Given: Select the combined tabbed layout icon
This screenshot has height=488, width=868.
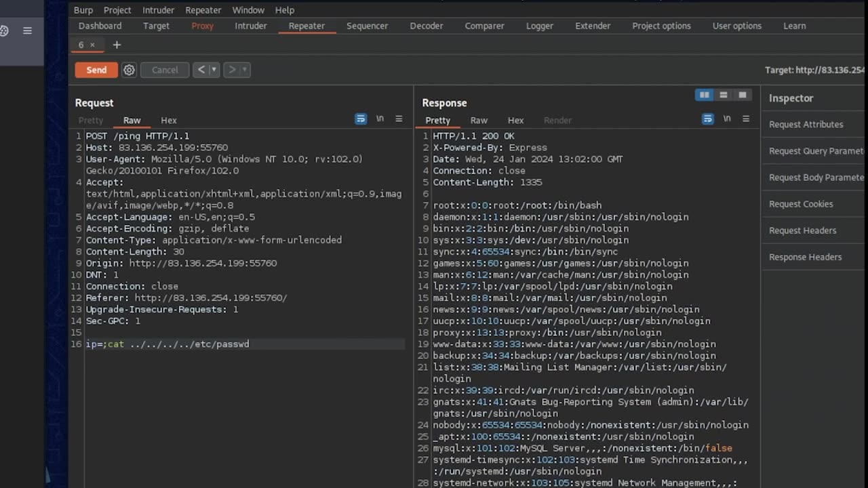Looking at the screenshot, I should [x=743, y=95].
